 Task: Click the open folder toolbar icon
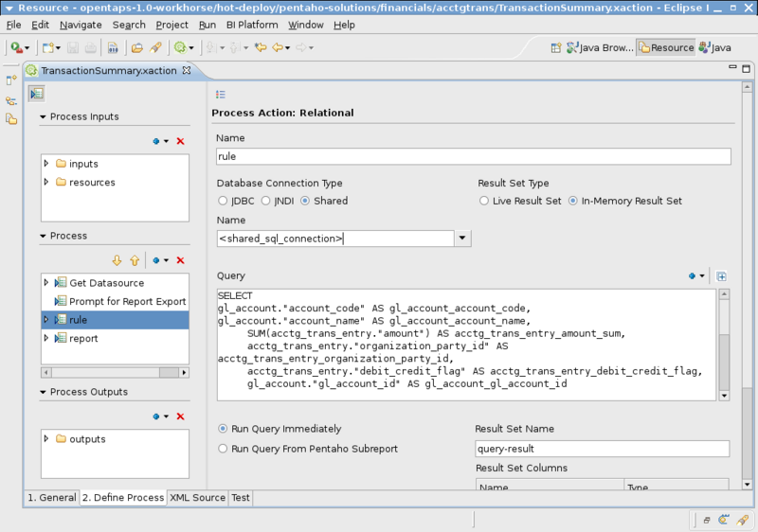[x=137, y=47]
